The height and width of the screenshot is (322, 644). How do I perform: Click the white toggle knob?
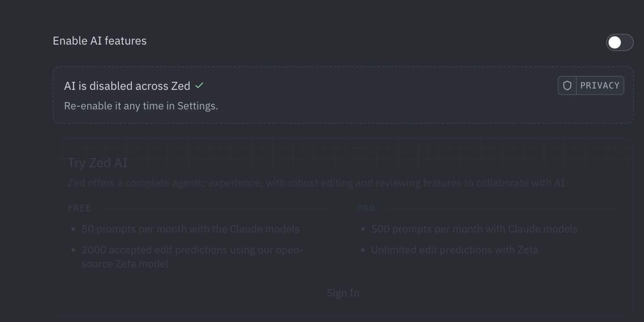(x=615, y=42)
